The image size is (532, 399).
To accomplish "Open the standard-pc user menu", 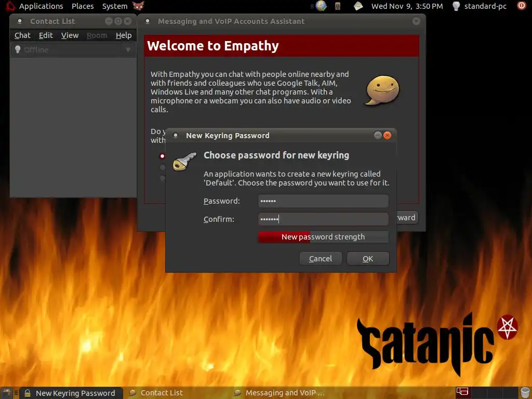I will (485, 6).
